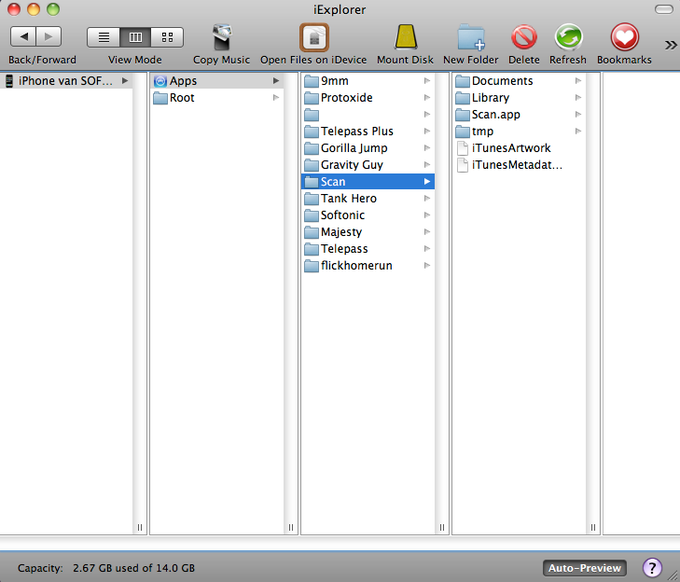Click the Softonic folder icon
The height and width of the screenshot is (582, 680).
click(x=311, y=216)
